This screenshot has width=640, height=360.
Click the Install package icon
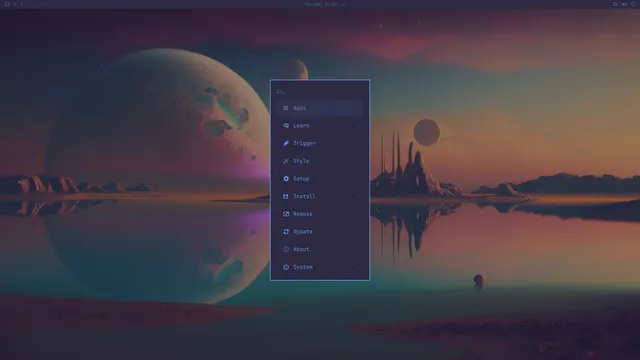[286, 196]
